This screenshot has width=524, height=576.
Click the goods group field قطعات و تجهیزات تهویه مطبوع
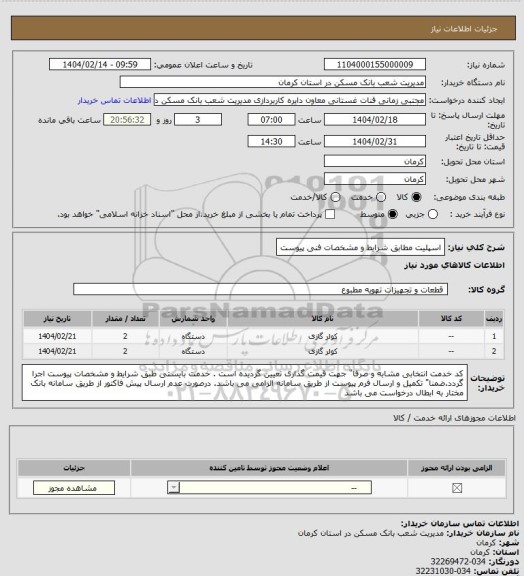(x=261, y=289)
